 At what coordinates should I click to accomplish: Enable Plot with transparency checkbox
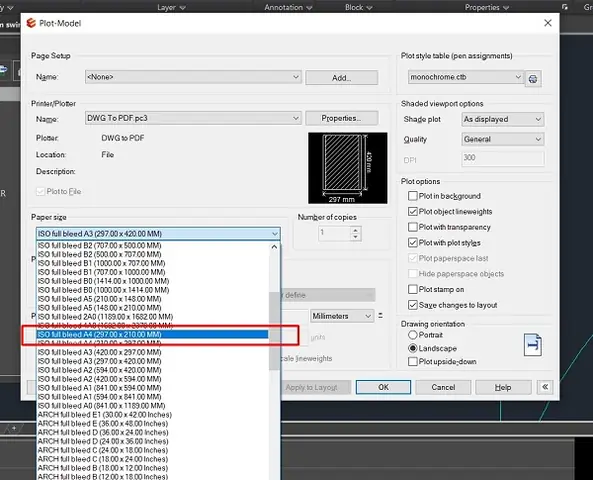point(413,227)
